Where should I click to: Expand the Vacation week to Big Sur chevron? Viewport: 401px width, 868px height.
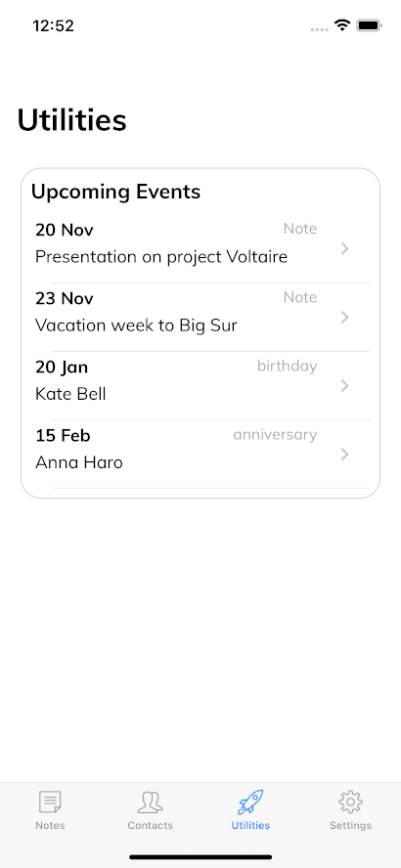[345, 318]
